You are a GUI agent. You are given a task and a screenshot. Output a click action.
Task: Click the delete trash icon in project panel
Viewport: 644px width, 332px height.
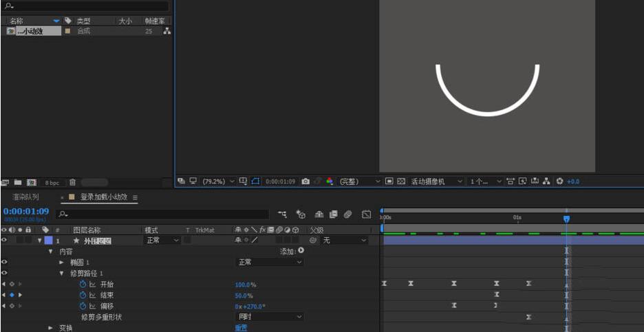73,182
